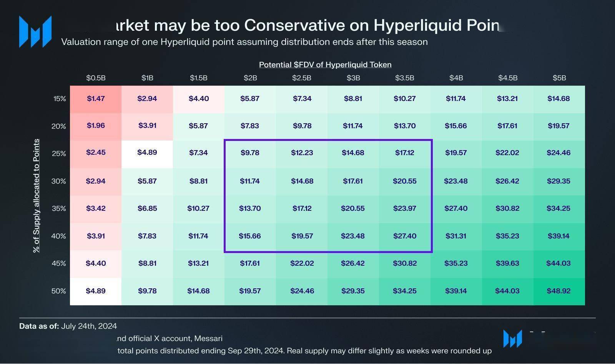Screen dimensions: 615x364
Task: Click the white $4.89 cell in the 25% row
Action: (147, 152)
